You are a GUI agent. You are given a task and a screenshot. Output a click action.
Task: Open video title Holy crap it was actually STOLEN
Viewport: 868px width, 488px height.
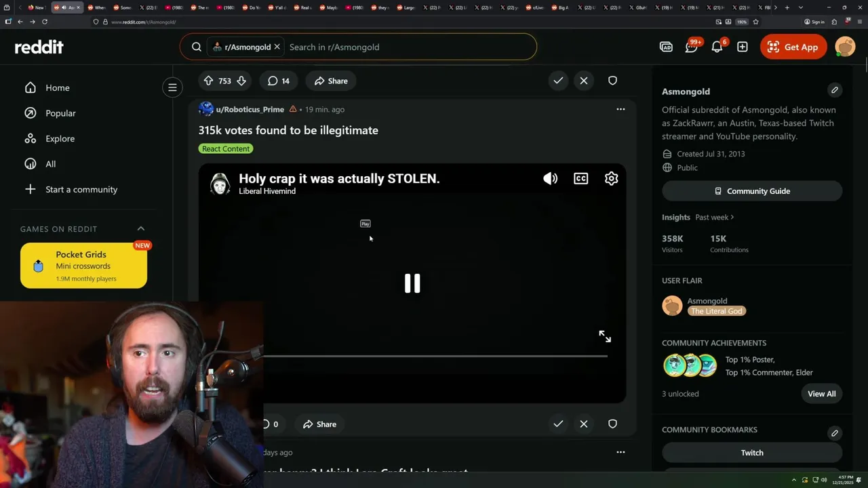coord(339,178)
